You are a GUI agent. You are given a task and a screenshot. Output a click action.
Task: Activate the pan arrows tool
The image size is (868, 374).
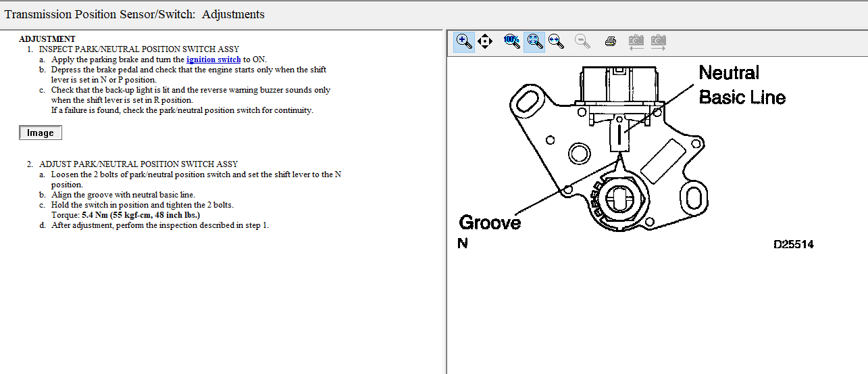click(485, 41)
